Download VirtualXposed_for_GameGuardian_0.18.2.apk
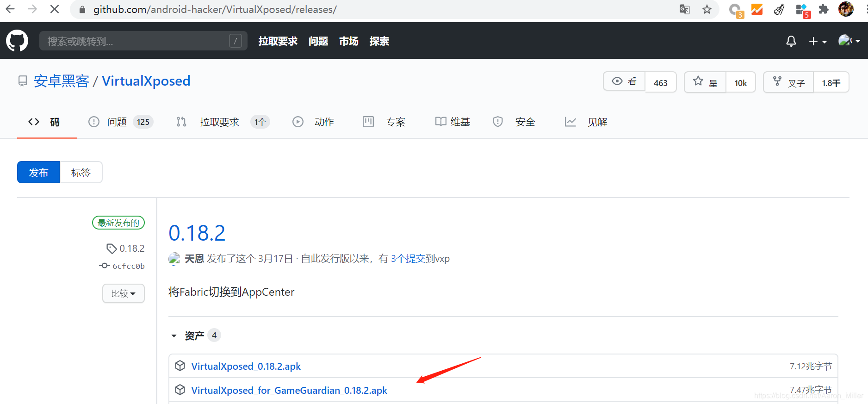868x404 pixels. click(290, 390)
